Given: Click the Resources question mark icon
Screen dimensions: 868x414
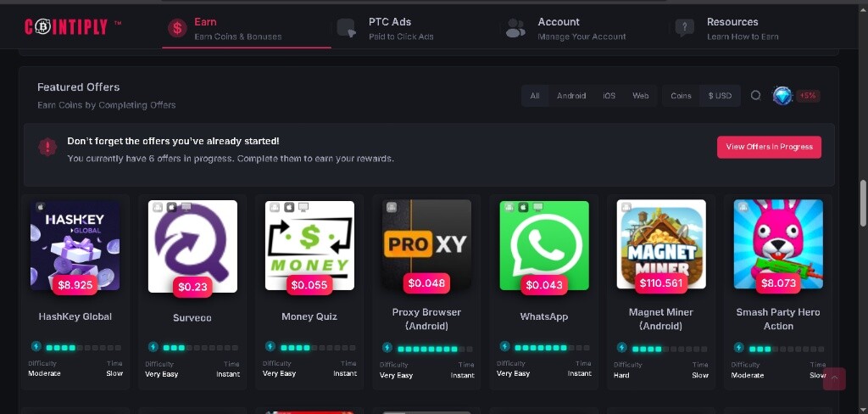Looking at the screenshot, I should pos(685,28).
